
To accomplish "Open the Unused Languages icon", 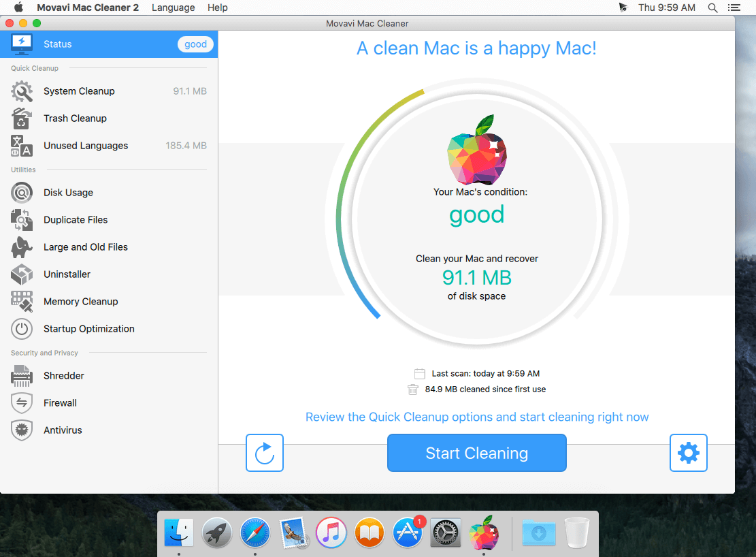I will point(22,146).
